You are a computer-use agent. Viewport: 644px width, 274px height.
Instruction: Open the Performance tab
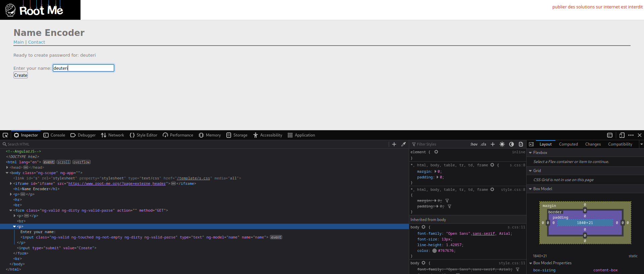tap(178, 135)
